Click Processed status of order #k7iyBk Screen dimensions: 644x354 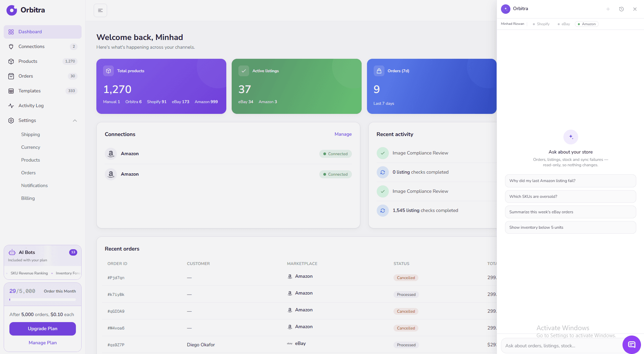tap(406, 295)
